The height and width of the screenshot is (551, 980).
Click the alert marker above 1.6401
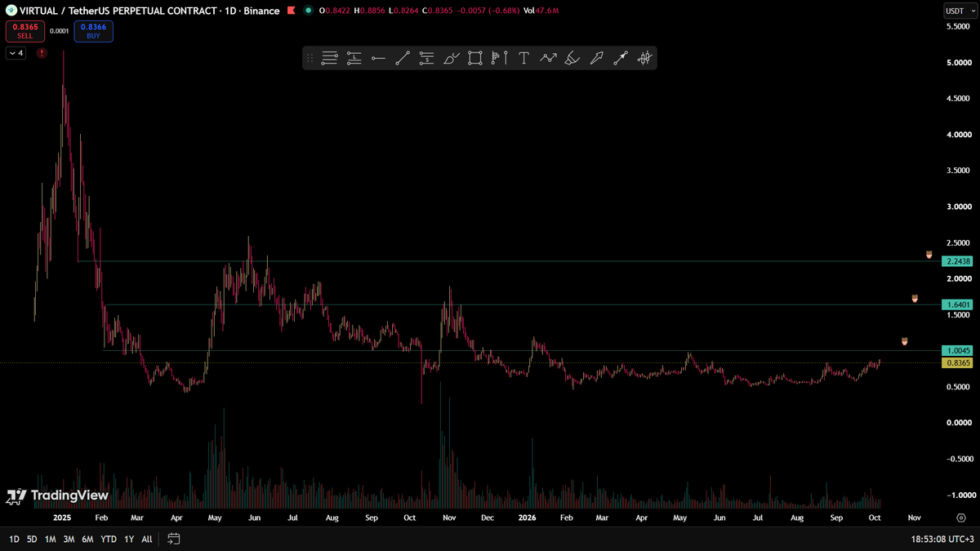tap(915, 299)
